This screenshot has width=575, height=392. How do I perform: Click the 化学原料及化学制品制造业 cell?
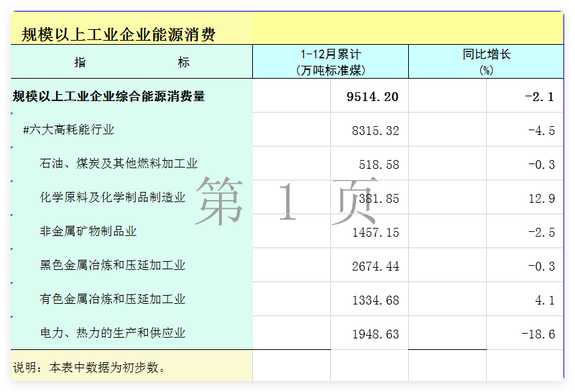[113, 197]
